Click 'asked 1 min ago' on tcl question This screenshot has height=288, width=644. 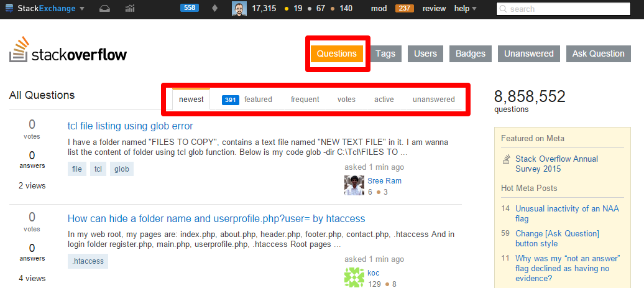374,167
